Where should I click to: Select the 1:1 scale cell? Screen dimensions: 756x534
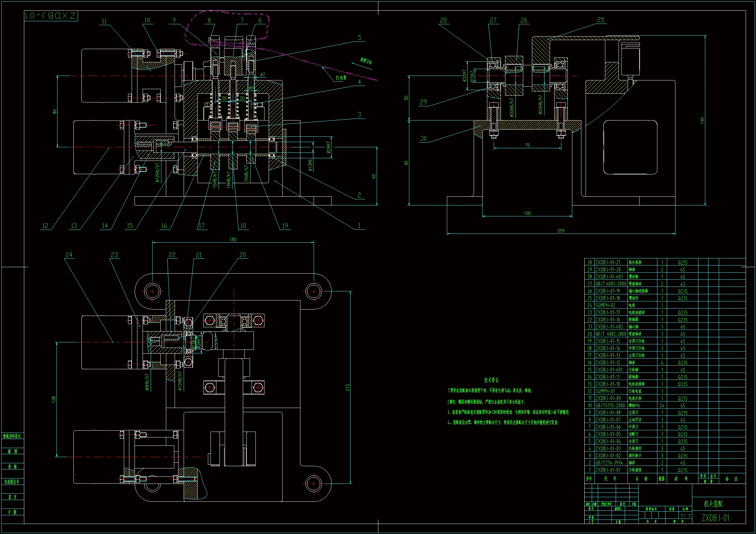point(685,516)
